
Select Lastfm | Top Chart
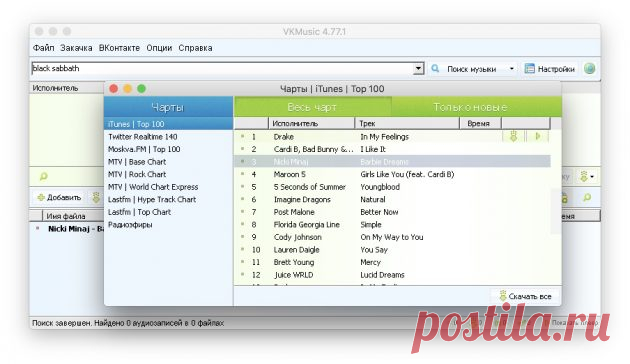coord(168,212)
